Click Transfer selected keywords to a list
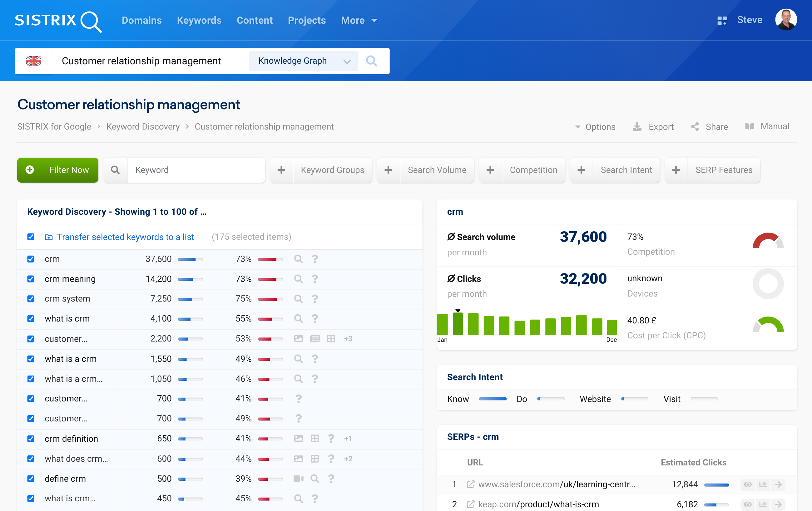 point(126,237)
